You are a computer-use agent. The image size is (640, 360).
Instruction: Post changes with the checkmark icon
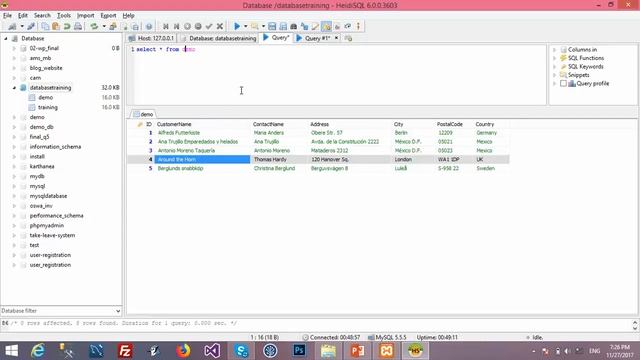[x=209, y=26]
